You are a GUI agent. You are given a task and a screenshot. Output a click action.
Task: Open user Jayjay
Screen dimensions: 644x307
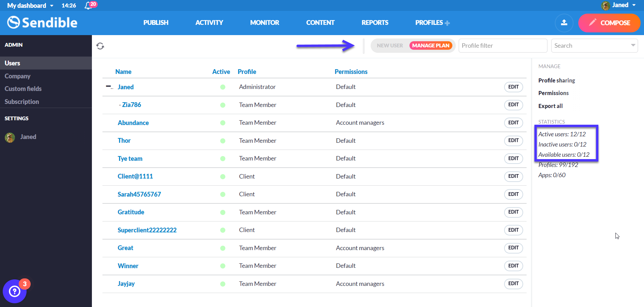click(x=126, y=284)
